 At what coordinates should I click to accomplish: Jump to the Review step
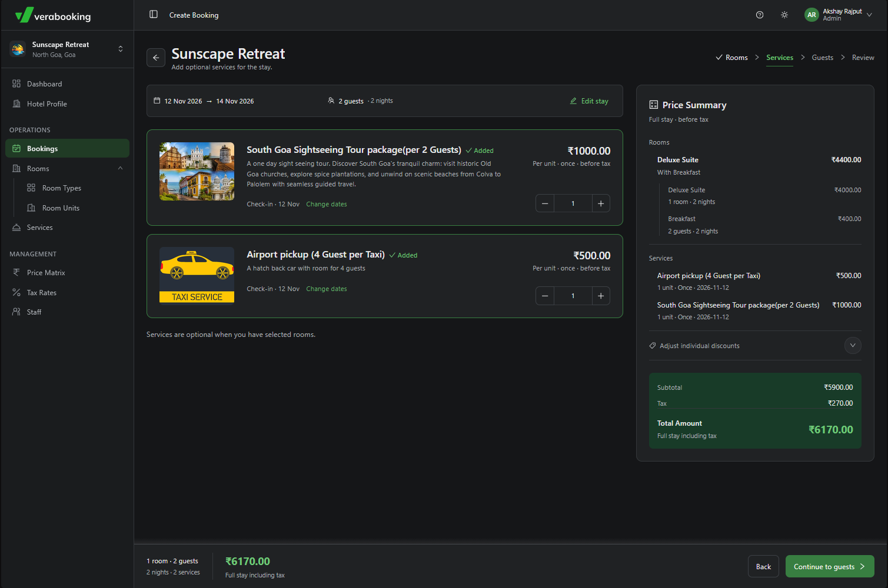click(863, 57)
